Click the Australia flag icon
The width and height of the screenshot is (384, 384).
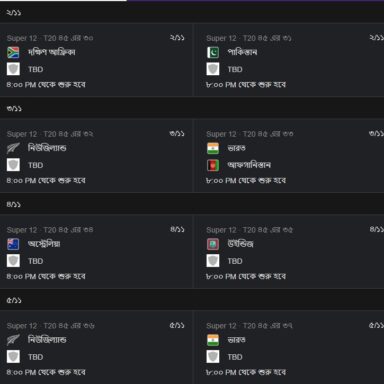click(13, 244)
